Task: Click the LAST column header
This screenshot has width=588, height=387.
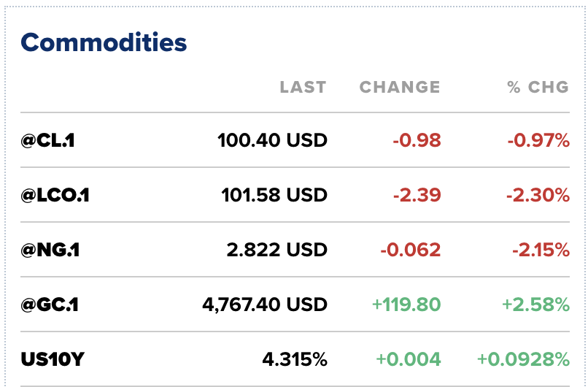Action: click(x=303, y=87)
